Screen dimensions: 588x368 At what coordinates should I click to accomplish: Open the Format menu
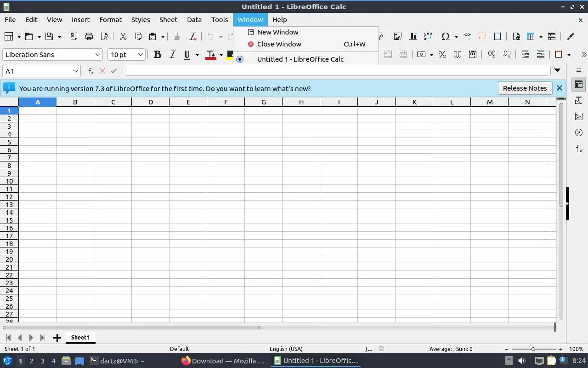click(x=110, y=19)
